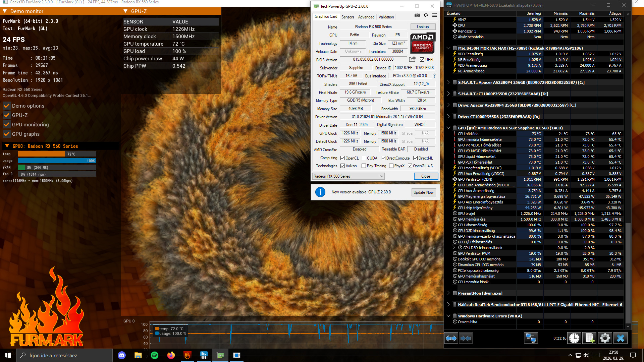Open GPU-Z hamburger menu
Viewport: 644px width, 362px height.
[434, 15]
